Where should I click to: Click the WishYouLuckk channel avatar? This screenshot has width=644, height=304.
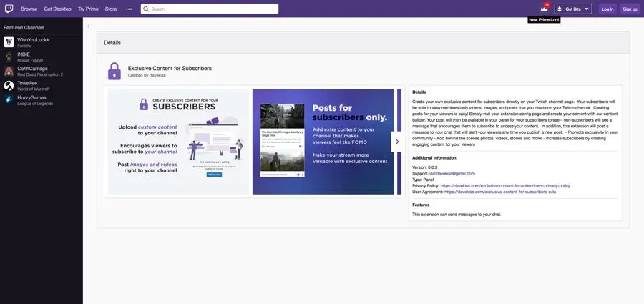click(x=9, y=42)
